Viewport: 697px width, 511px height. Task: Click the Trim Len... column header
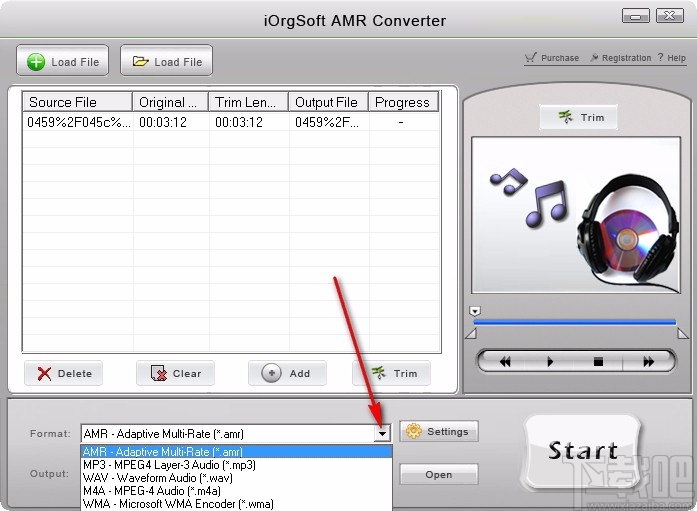click(248, 102)
